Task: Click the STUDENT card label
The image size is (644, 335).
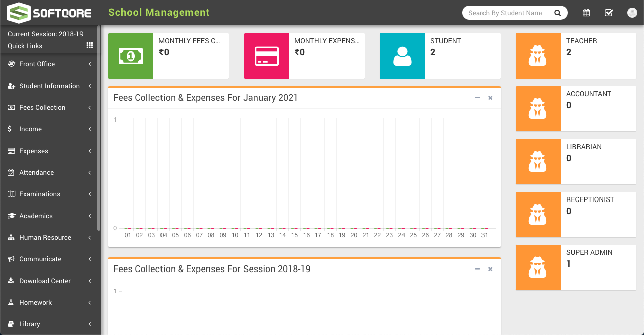Action: (x=446, y=41)
